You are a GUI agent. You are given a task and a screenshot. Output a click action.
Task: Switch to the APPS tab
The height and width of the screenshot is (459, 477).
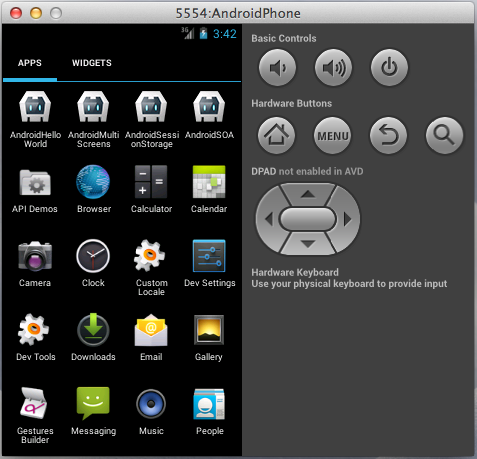point(30,63)
